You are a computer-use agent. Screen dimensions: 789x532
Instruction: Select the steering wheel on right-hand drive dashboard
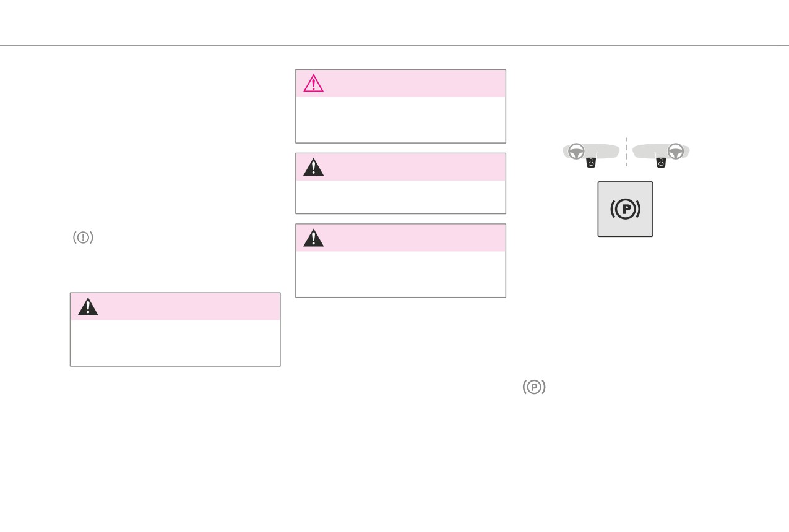(x=676, y=151)
